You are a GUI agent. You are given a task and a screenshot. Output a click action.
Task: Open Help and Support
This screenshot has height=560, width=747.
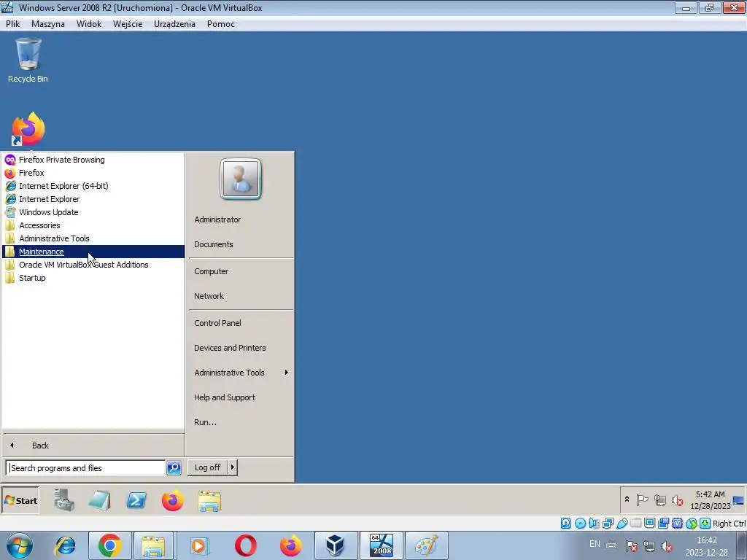click(225, 397)
